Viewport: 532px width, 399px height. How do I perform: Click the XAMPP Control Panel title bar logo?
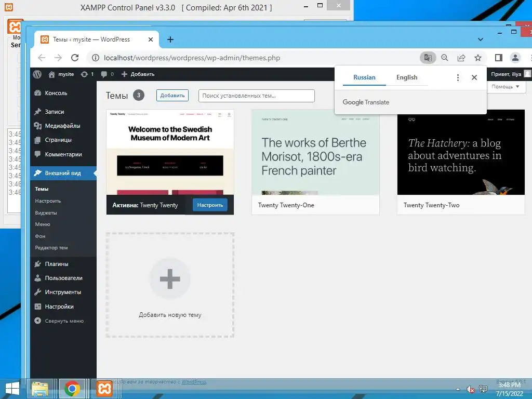coord(8,7)
